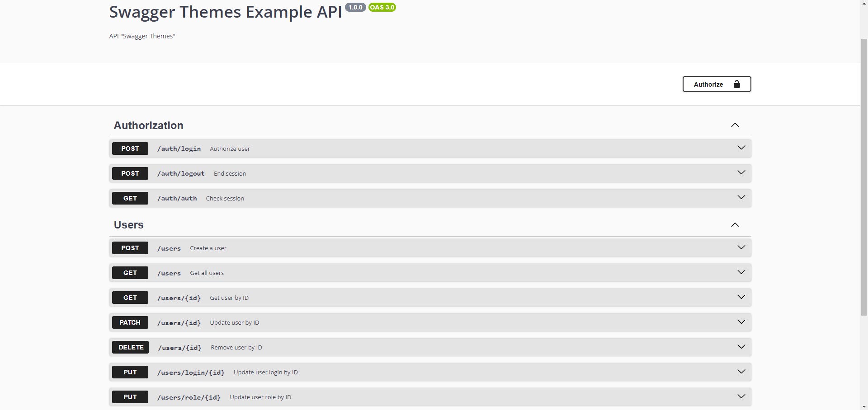This screenshot has height=410, width=868.
Task: Click the Authorization section heading
Action: pyautogui.click(x=149, y=126)
